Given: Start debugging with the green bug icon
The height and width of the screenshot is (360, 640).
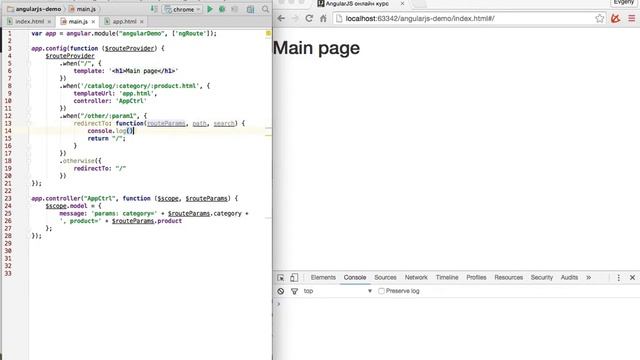Looking at the screenshot, I should [x=222, y=9].
